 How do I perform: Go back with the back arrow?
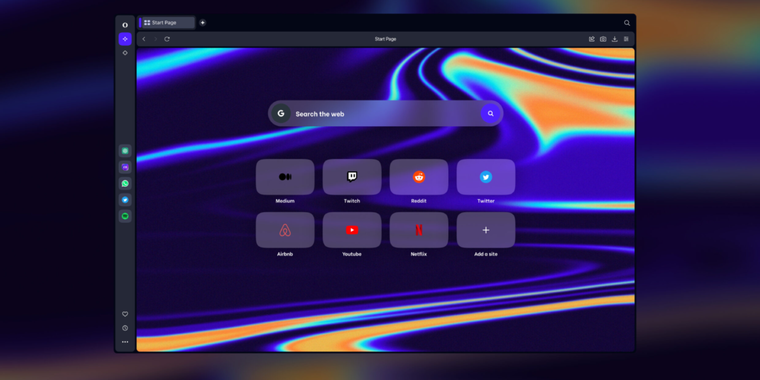pos(144,39)
